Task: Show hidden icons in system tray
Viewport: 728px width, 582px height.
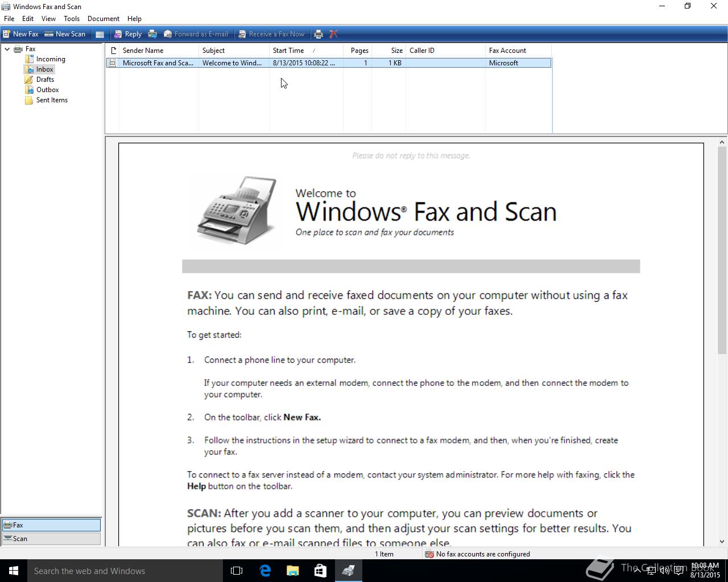Action: (x=637, y=571)
